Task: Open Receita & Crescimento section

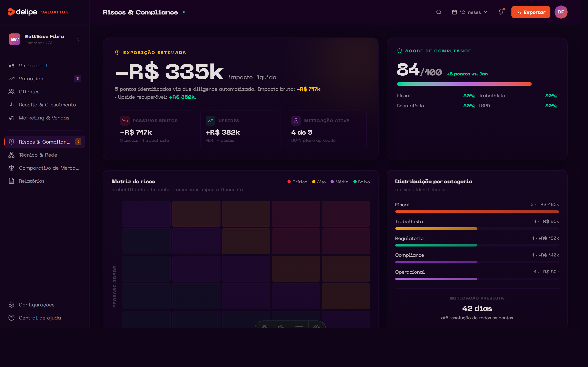Action: coord(47,105)
